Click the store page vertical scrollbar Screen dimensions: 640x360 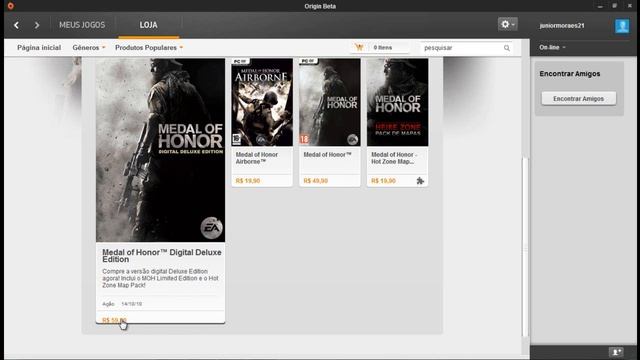(525, 247)
